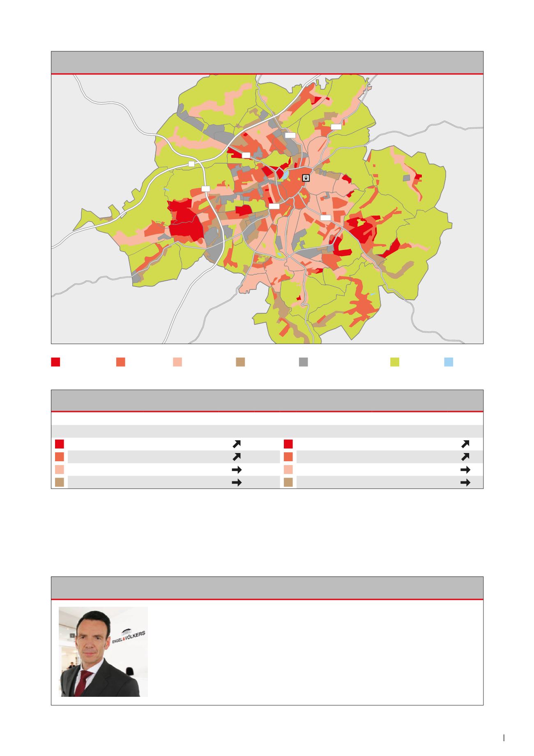Click the sideways arrow in left table's pink row
Screen dimensions: 534x756
[237, 470]
